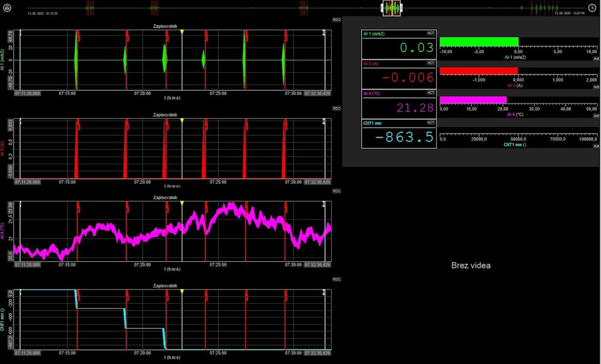The width and height of the screenshot is (601, 364).
Task: Click the AVE badge on AI 1 bar graph
Action: (x=596, y=59)
